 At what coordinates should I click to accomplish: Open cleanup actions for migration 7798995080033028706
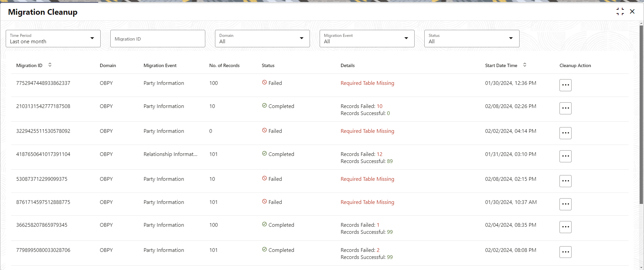[x=565, y=252]
